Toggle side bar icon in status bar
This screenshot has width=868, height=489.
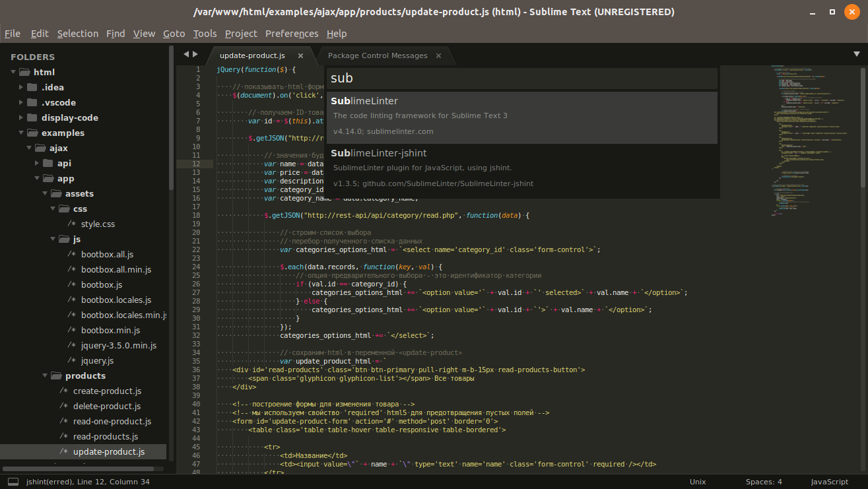click(13, 482)
